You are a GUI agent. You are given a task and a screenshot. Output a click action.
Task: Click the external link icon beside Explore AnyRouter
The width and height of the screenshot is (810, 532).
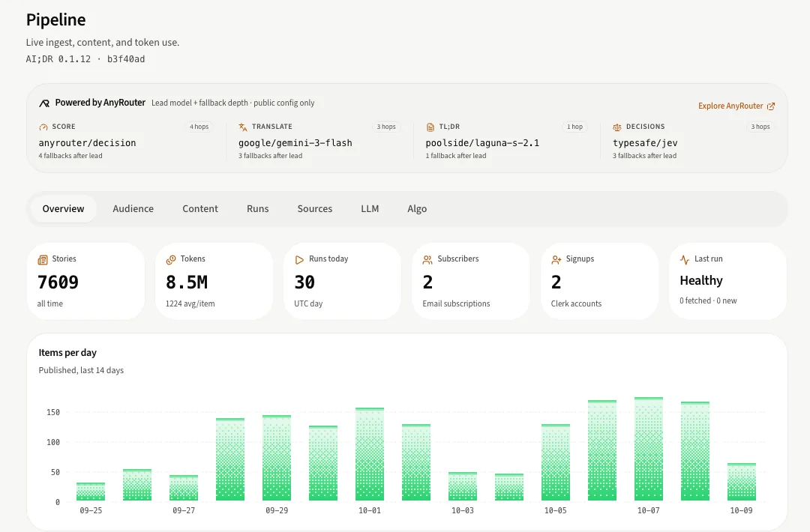click(771, 106)
